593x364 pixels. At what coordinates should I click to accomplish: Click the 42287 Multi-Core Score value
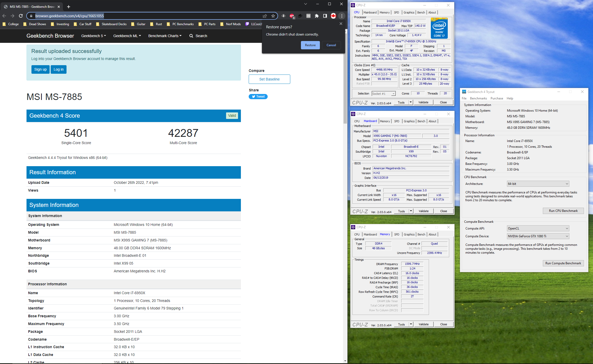183,133
